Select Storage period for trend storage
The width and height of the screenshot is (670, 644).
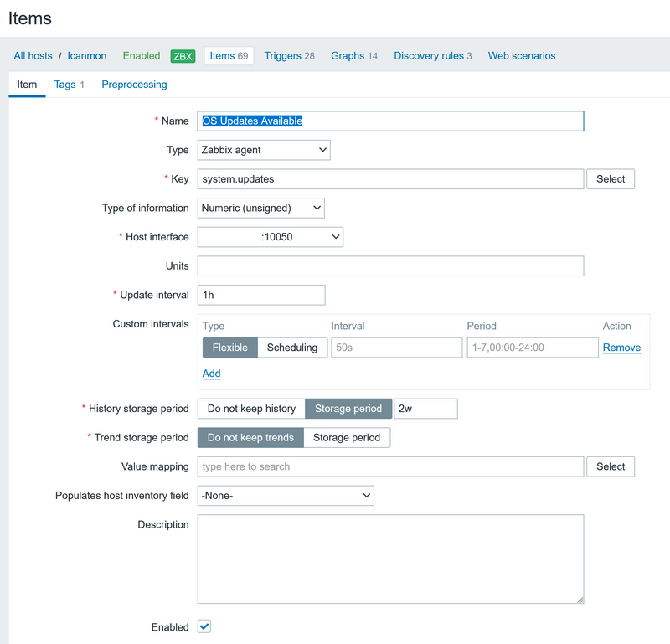[346, 437]
